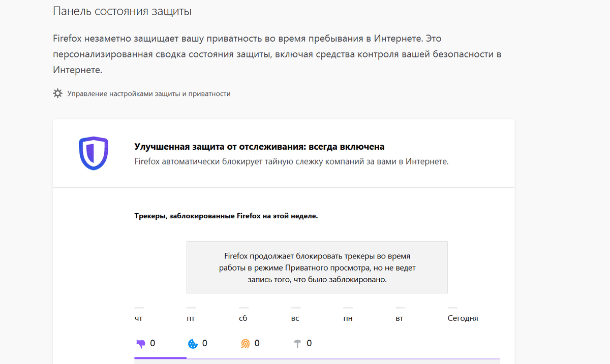610x364 pixels.
Task: Click the private browsing notice box
Action: point(317,268)
